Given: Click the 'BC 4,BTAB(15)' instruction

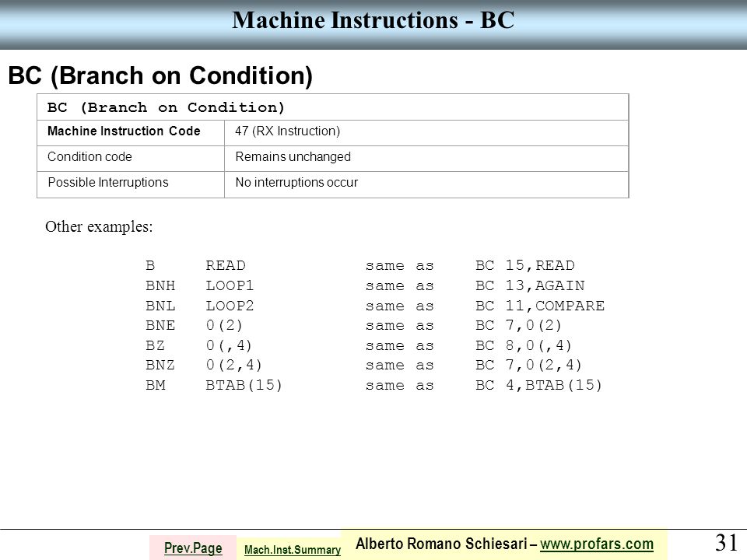Looking at the screenshot, I should coord(538,385).
